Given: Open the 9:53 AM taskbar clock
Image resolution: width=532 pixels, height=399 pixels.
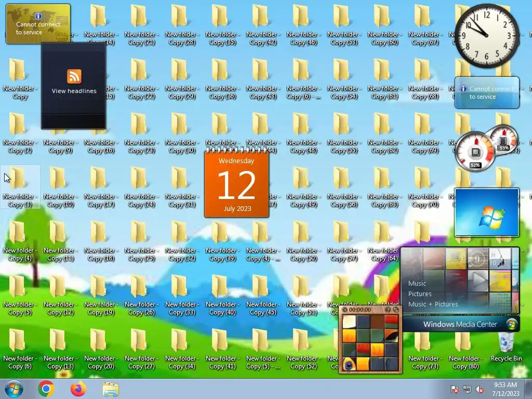Looking at the screenshot, I should [506, 389].
